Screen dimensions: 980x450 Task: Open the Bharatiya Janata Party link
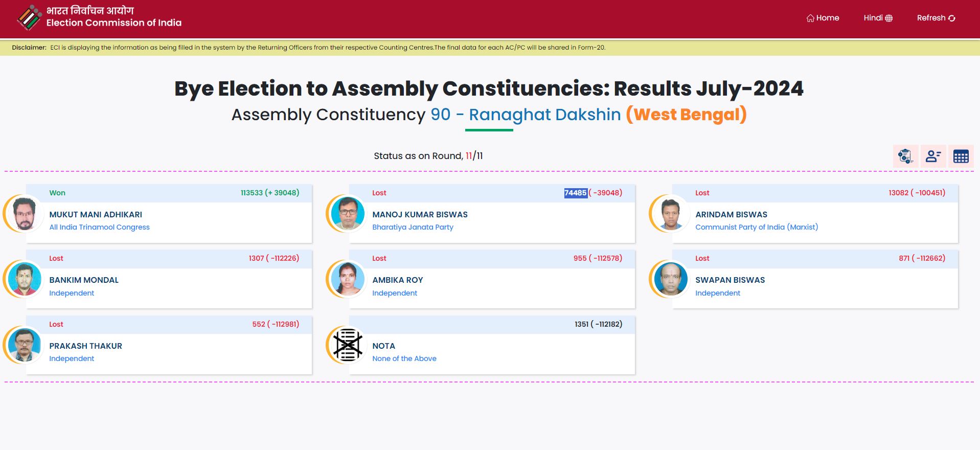coord(413,227)
